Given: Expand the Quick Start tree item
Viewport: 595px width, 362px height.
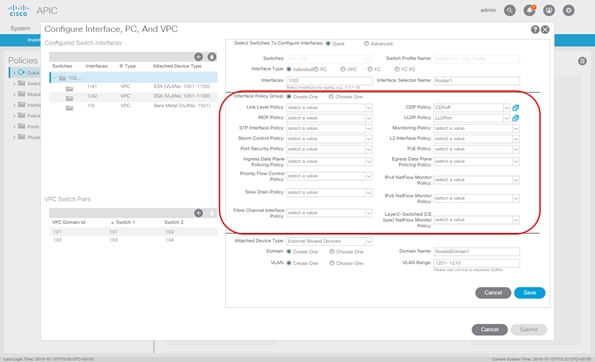Looking at the screenshot, I should coord(14,72).
